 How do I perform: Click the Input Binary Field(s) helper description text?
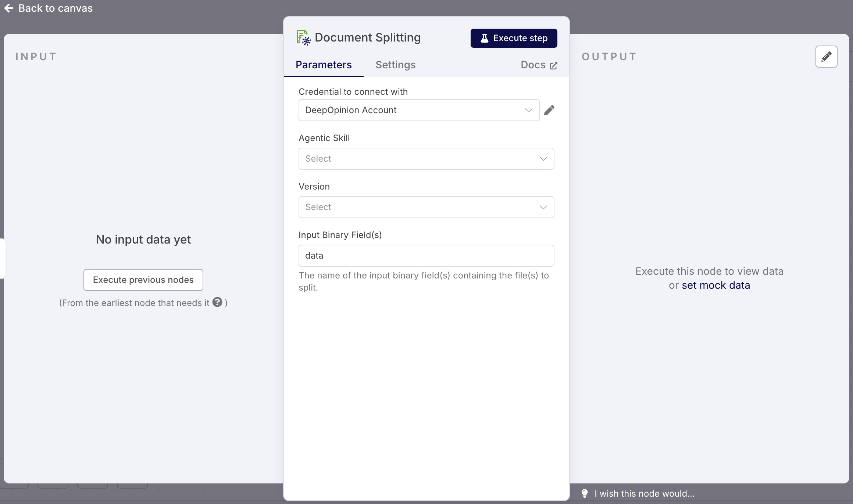coord(424,281)
